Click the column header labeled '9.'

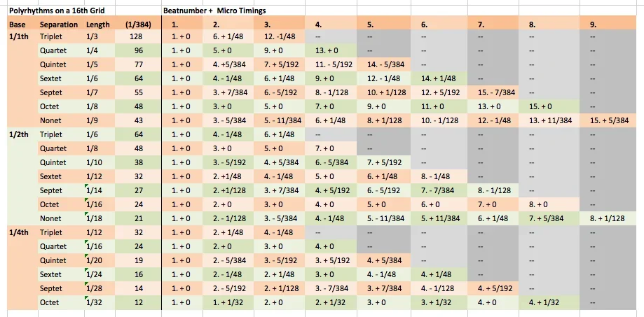pos(593,24)
